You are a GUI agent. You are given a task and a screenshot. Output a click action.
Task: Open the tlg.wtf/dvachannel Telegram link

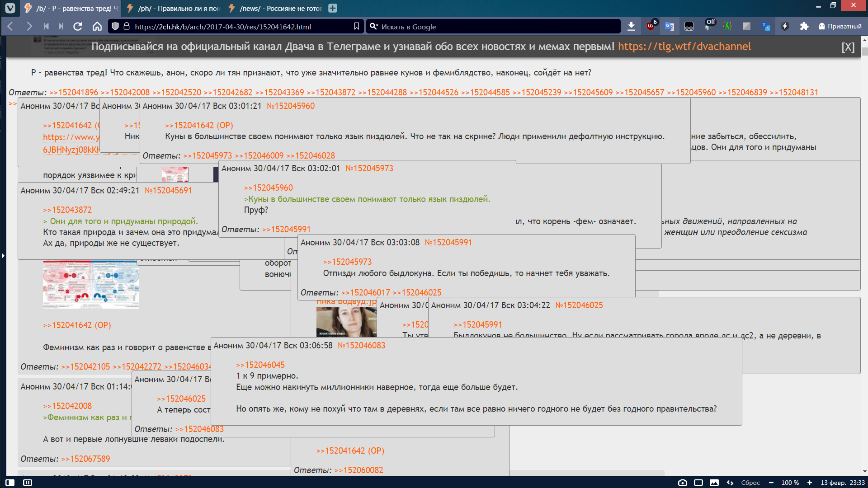(x=684, y=47)
